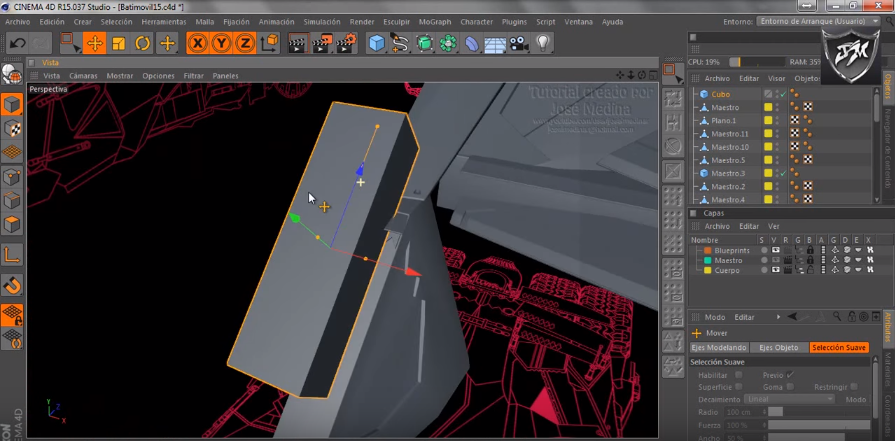Open the Simulación menu
Viewport: 895px width, 441px height.
321,21
